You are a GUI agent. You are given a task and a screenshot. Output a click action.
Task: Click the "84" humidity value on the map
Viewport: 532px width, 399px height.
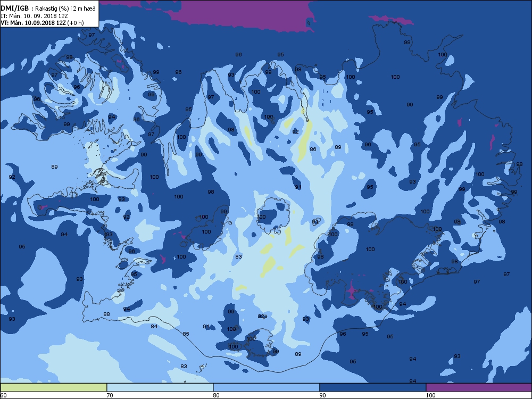[x=154, y=327]
